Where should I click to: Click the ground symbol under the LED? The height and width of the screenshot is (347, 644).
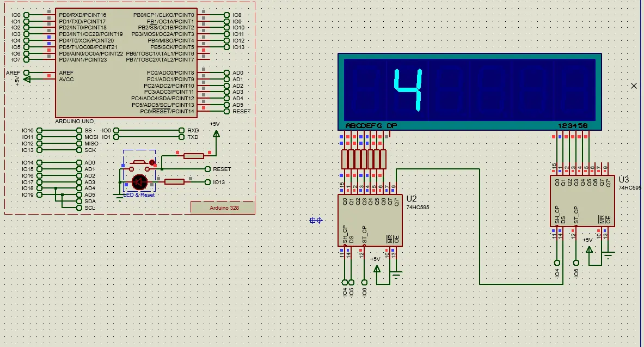coord(119,198)
